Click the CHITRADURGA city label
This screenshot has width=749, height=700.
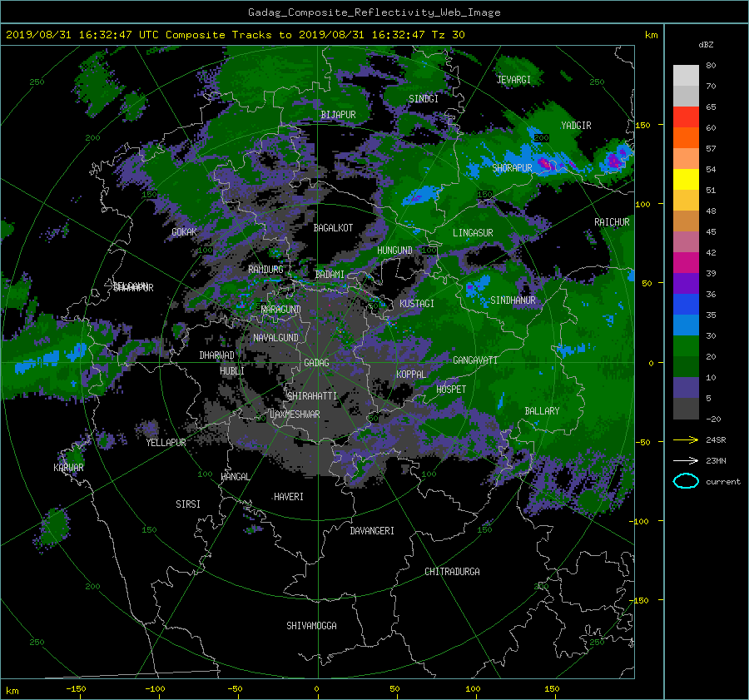452,572
